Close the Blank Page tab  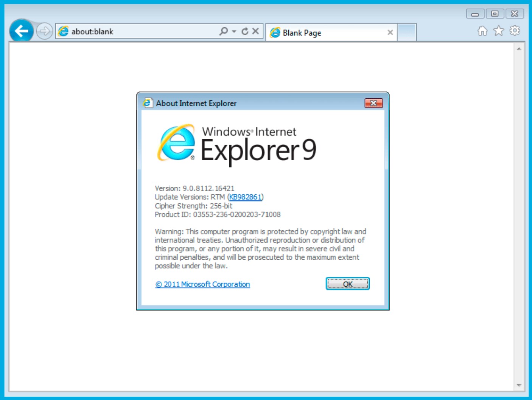pos(390,33)
